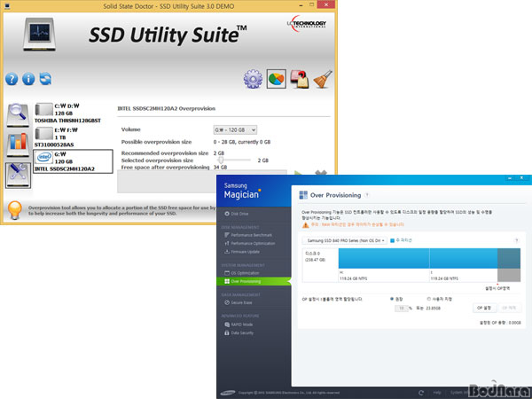Click the '119.24 GB NTFS' label under H:
The width and height of the screenshot is (532, 399).
pos(353,278)
